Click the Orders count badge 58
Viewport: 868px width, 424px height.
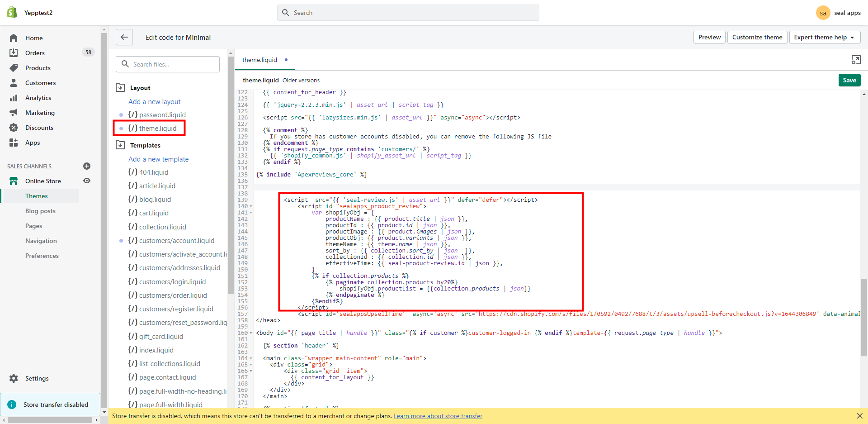tap(88, 52)
